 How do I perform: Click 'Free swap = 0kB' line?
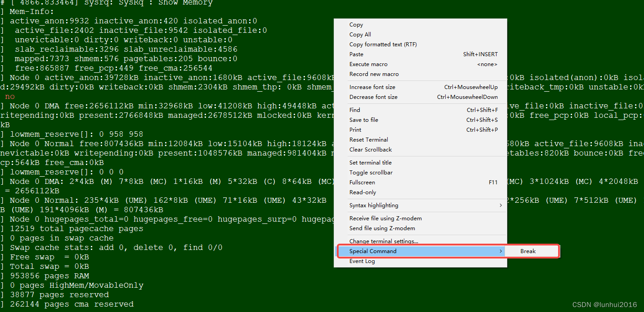49,257
